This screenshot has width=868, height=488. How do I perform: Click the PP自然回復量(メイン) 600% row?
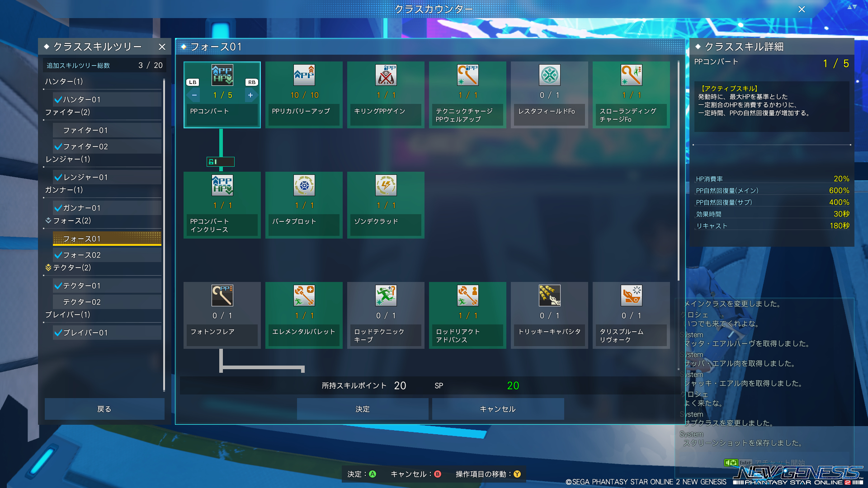(772, 191)
